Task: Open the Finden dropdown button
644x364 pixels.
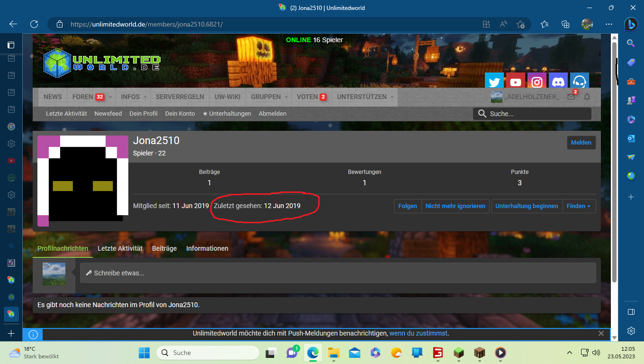Action: [x=579, y=206]
